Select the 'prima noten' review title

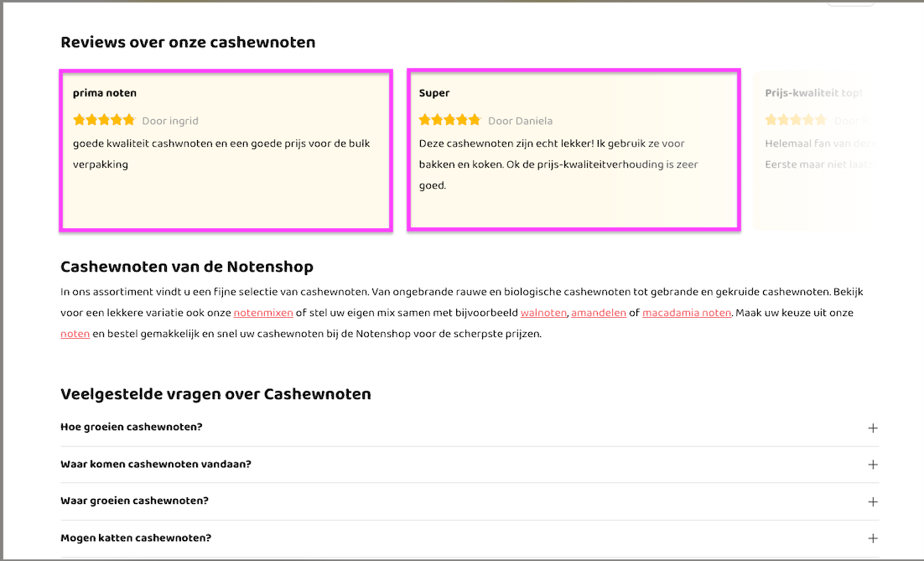click(x=105, y=93)
